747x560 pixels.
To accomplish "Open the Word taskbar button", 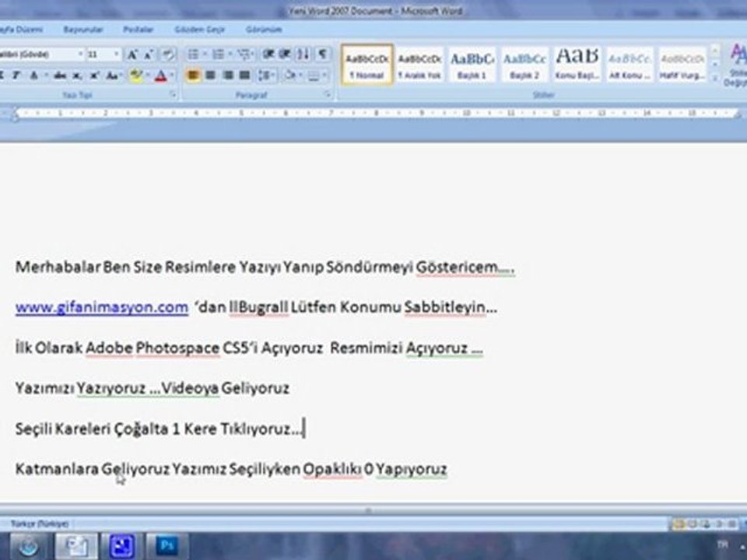I will [x=76, y=546].
